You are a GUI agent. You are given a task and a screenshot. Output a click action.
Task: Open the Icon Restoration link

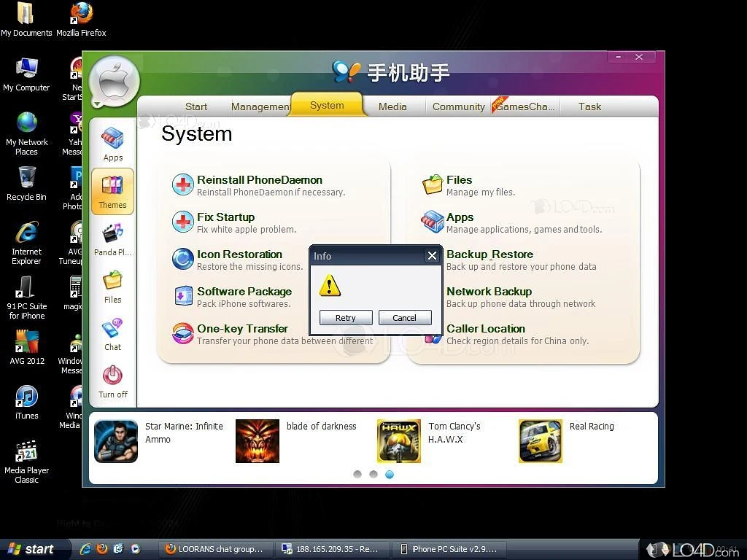tap(239, 254)
